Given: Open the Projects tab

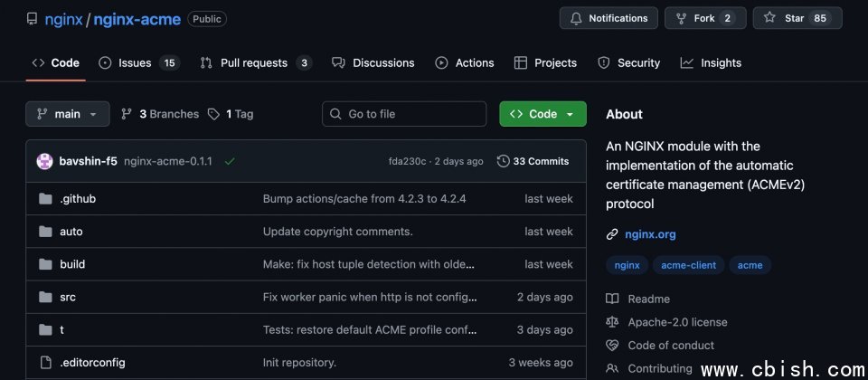Looking at the screenshot, I should [545, 63].
